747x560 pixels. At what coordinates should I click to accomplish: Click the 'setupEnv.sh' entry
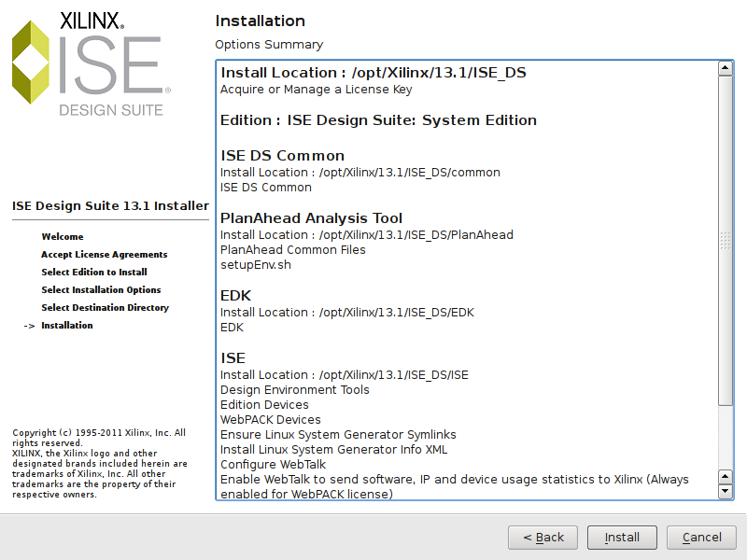point(256,265)
